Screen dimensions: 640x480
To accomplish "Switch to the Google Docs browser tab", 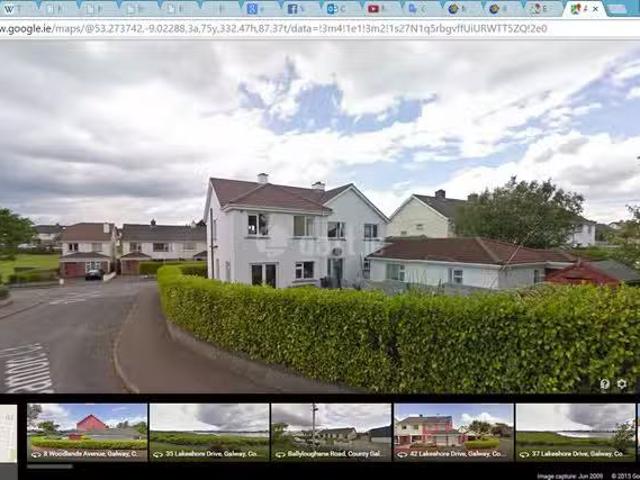I will [x=421, y=9].
